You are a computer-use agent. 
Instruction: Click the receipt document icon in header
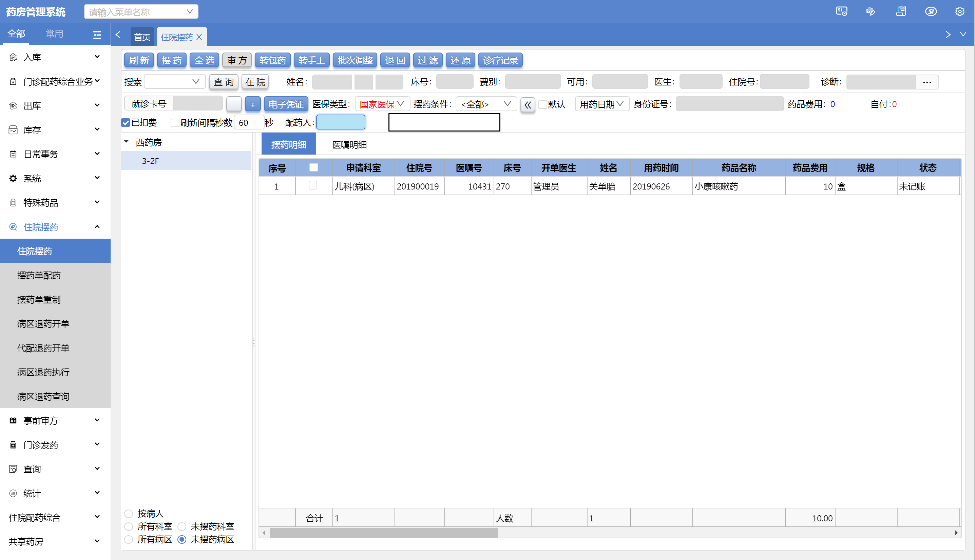901,12
